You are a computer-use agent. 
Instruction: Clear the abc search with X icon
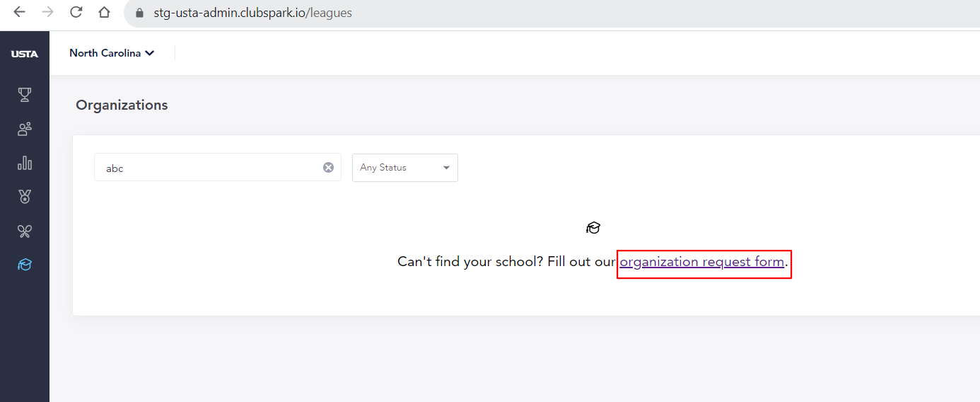328,168
